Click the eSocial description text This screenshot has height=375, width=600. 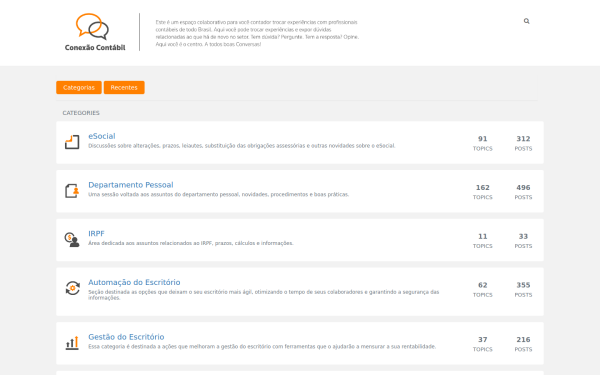pyautogui.click(x=242, y=146)
